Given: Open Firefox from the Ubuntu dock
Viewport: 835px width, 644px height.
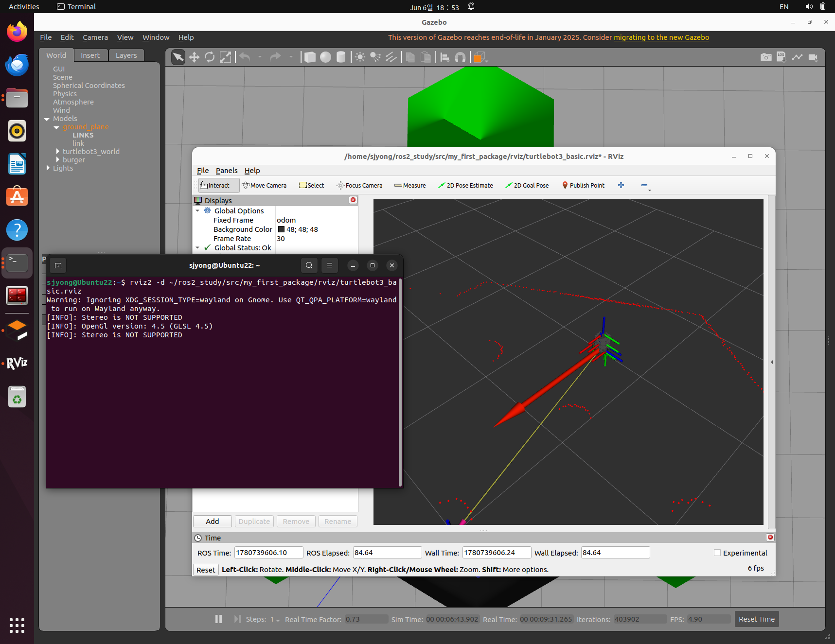Looking at the screenshot, I should pos(17,32).
